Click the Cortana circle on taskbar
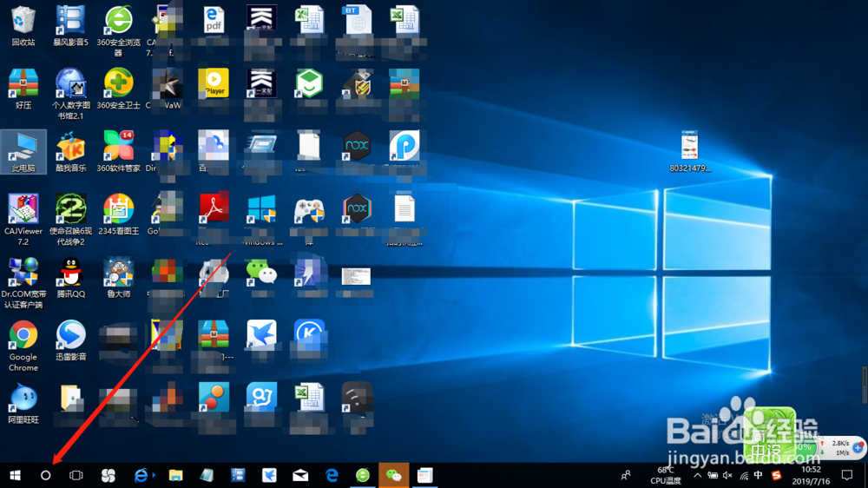The height and width of the screenshot is (488, 868). tap(45, 475)
